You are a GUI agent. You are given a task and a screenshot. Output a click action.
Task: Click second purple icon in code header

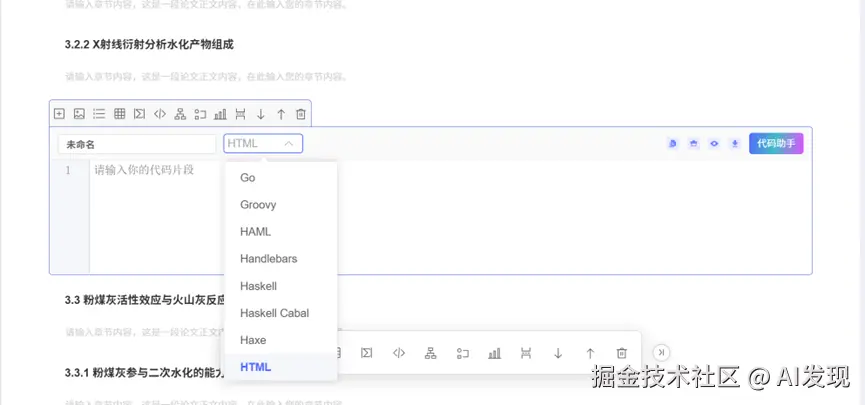coord(693,143)
